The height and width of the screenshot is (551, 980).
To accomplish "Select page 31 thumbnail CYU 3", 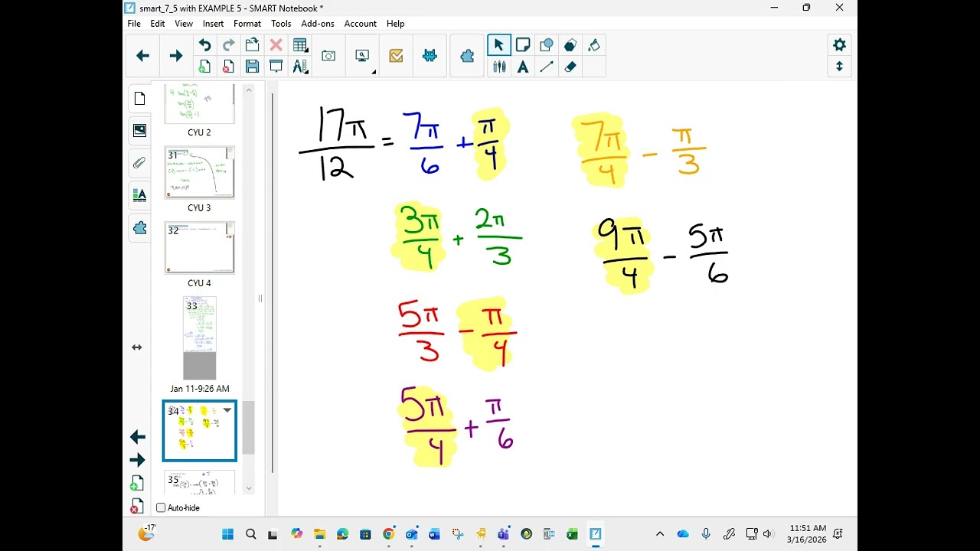I will (199, 173).
